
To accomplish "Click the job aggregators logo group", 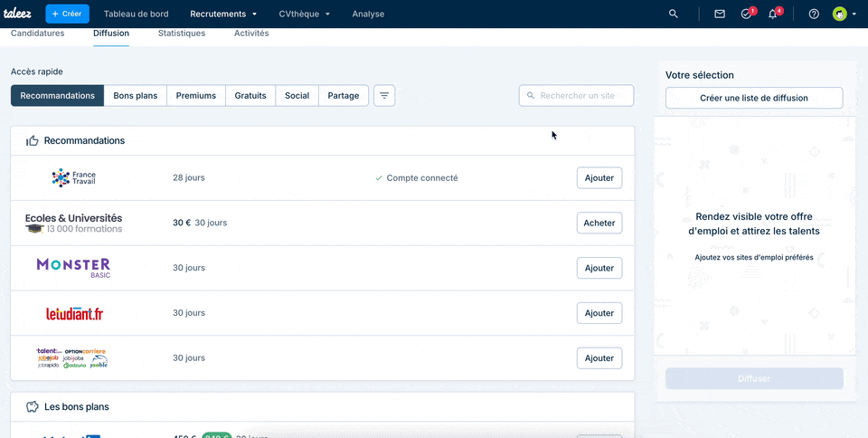I will coord(72,358).
